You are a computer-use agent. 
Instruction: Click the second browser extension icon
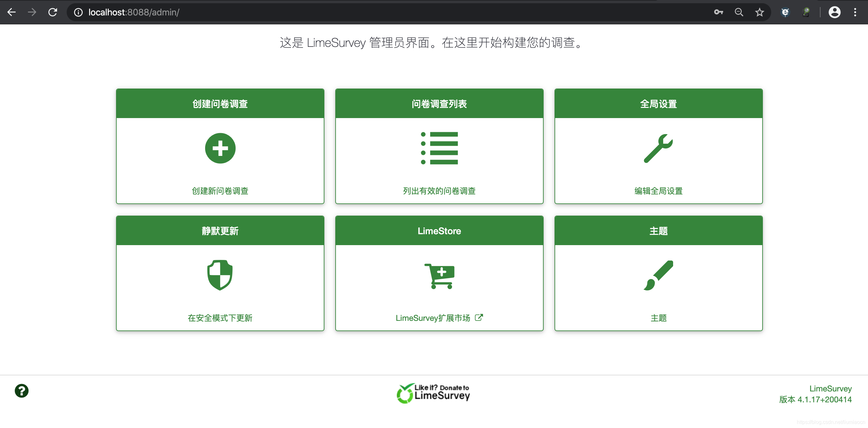[806, 13]
